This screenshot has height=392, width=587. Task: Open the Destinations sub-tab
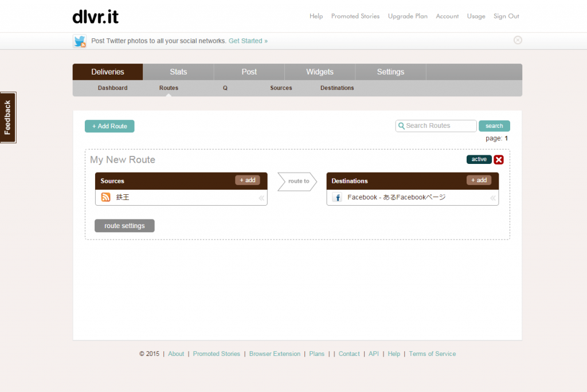point(337,88)
